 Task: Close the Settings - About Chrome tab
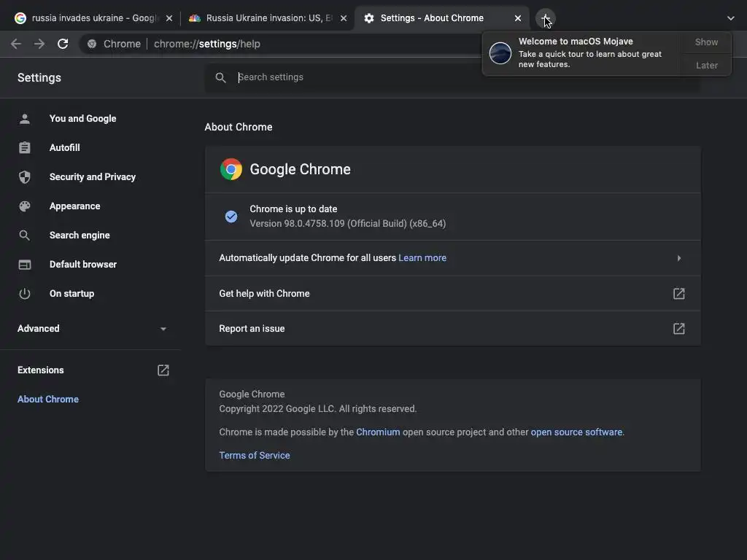tap(518, 18)
